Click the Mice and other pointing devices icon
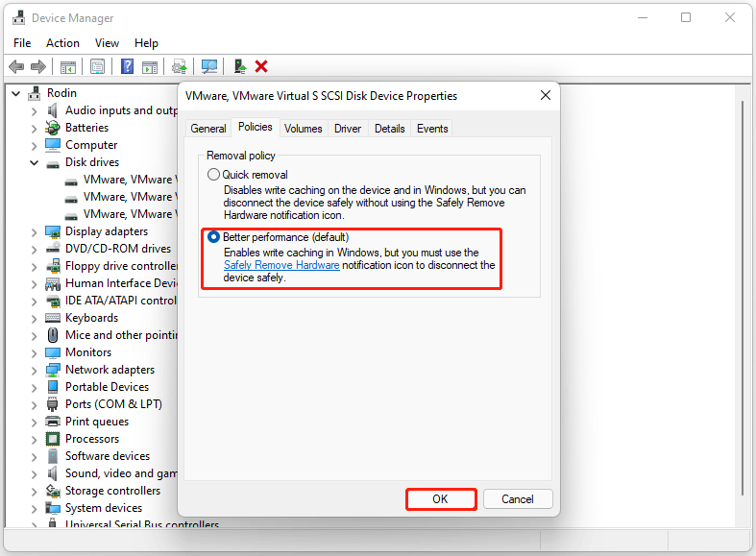The image size is (756, 556). tap(53, 335)
